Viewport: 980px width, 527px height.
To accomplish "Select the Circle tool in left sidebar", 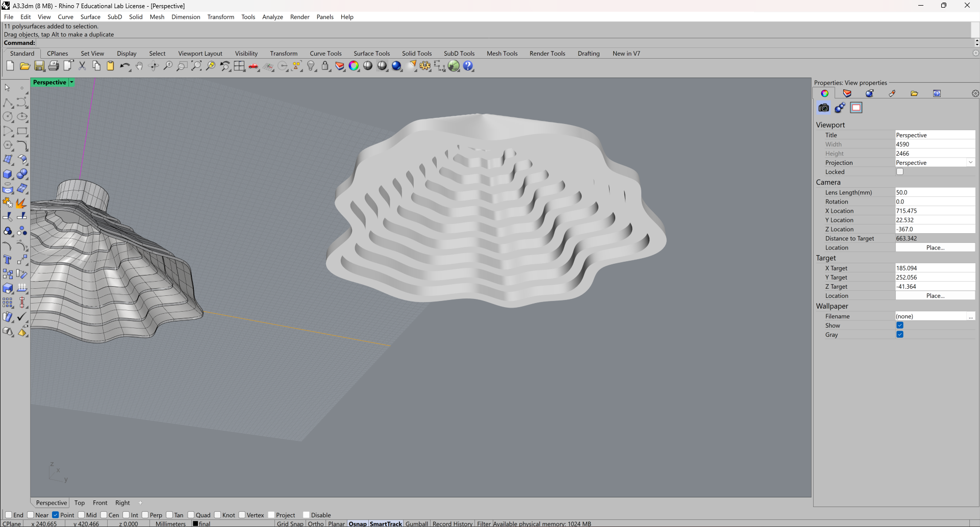I will (x=8, y=117).
